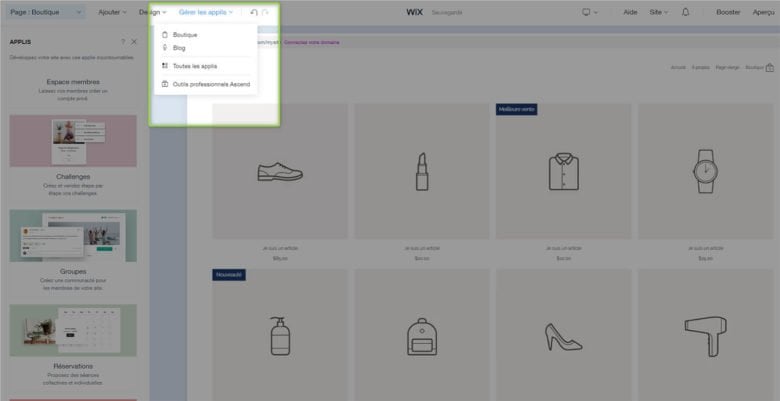This screenshot has width=780, height=401.
Task: Select the hair dryer product image
Action: 705,335
